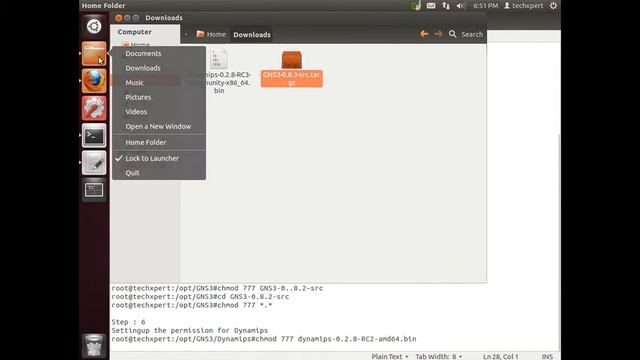This screenshot has height=360, width=640.
Task: Open the techxpert user menu
Action: coord(524,6)
